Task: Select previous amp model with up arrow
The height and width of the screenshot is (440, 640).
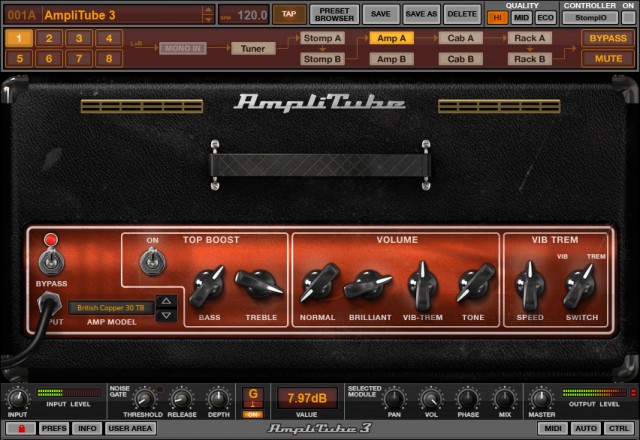Action: (x=166, y=301)
